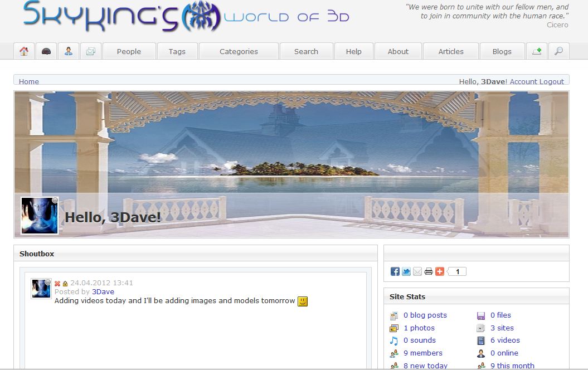
Task: Click the shout timestamp 24.04.2012 13:41
Action: click(x=101, y=283)
